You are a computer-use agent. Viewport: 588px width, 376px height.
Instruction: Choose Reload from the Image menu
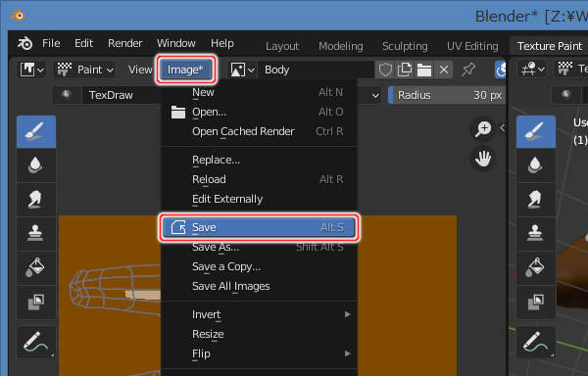click(x=259, y=179)
